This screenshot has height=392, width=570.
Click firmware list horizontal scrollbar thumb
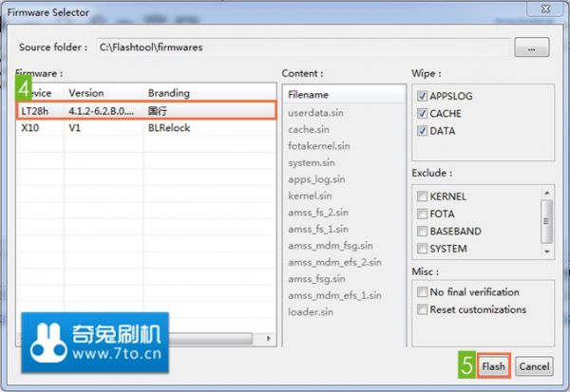point(210,339)
